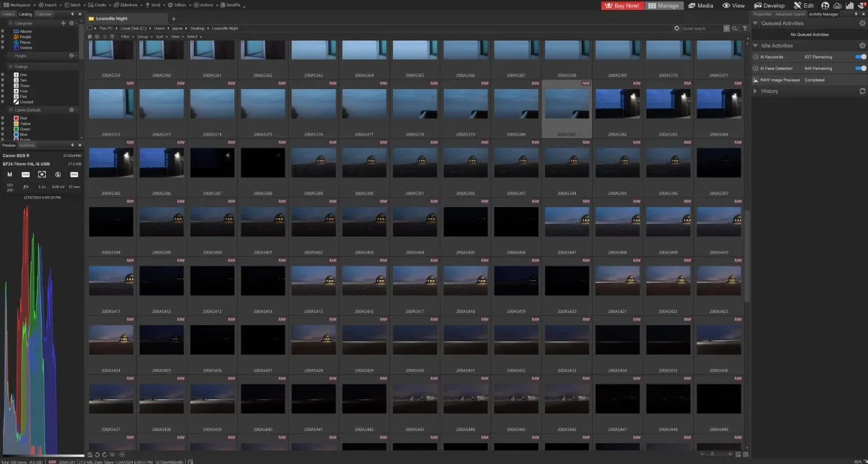
Task: Select the 200A5400 thumbnail
Action: click(x=212, y=221)
